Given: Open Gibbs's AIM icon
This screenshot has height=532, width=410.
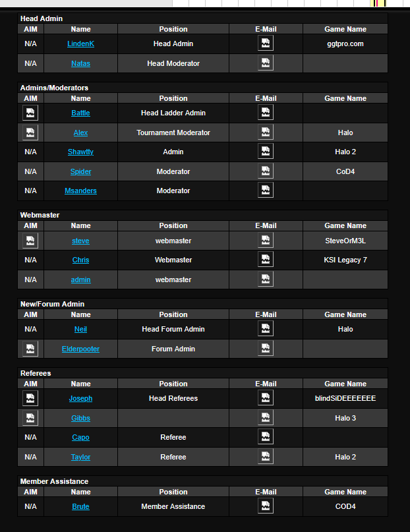Looking at the screenshot, I should point(30,418).
